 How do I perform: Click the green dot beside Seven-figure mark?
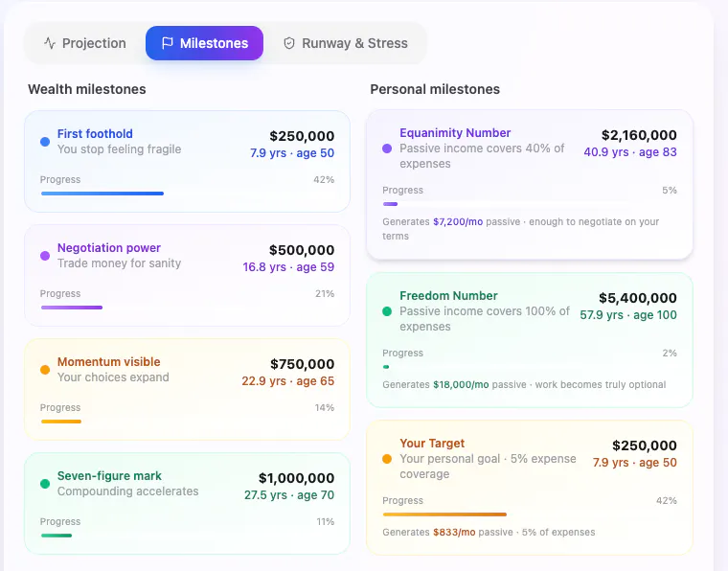pos(45,484)
